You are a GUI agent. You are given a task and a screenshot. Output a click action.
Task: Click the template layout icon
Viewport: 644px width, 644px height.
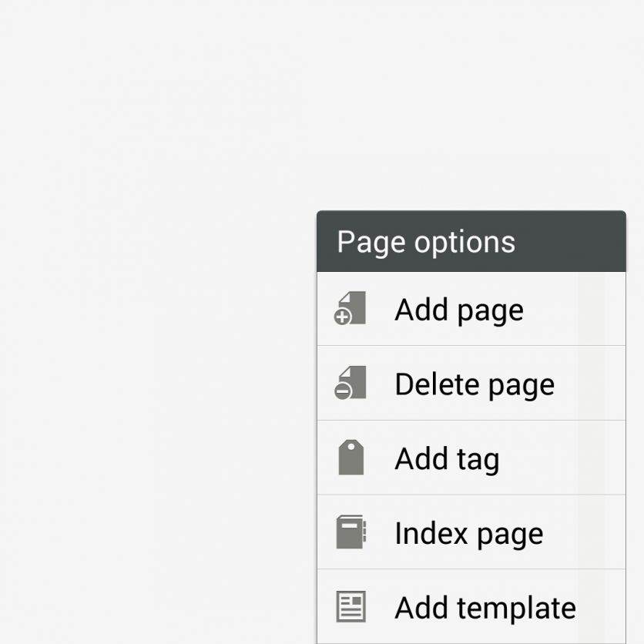tap(351, 608)
